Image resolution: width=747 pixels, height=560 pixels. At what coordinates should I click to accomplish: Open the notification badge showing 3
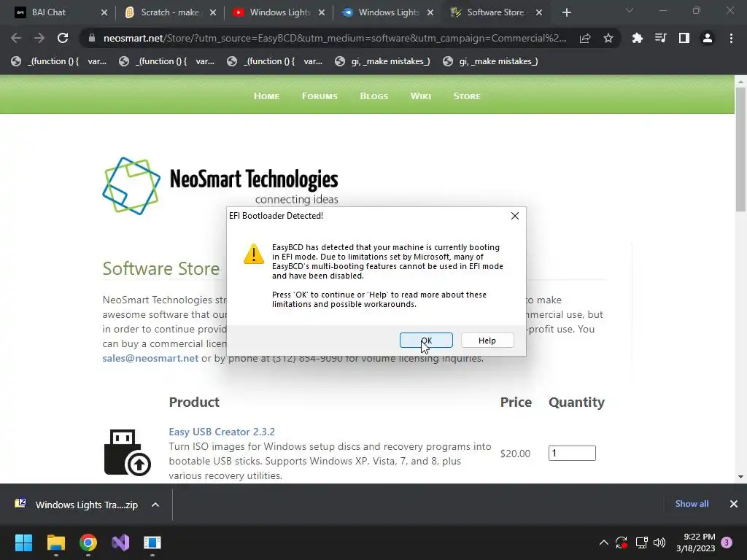coord(727,542)
